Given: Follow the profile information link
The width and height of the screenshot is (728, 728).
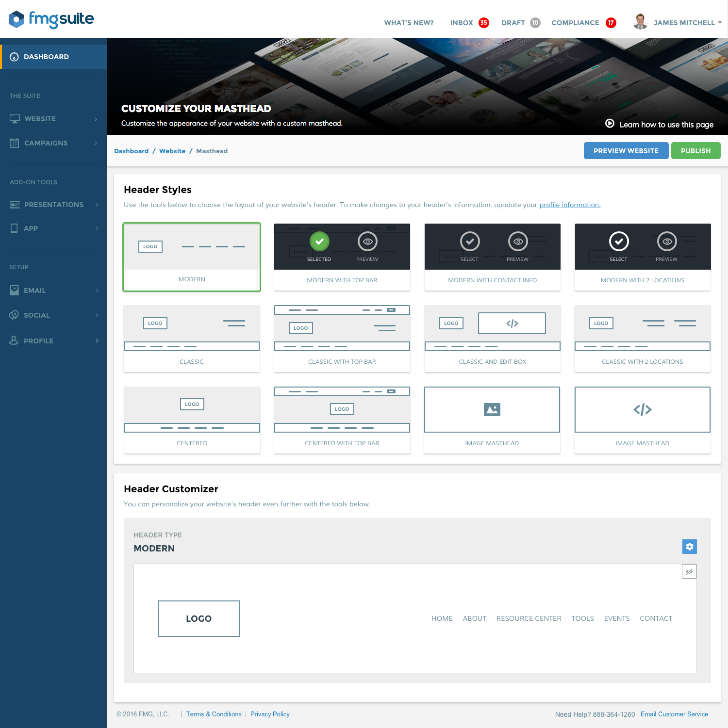Looking at the screenshot, I should (x=570, y=205).
